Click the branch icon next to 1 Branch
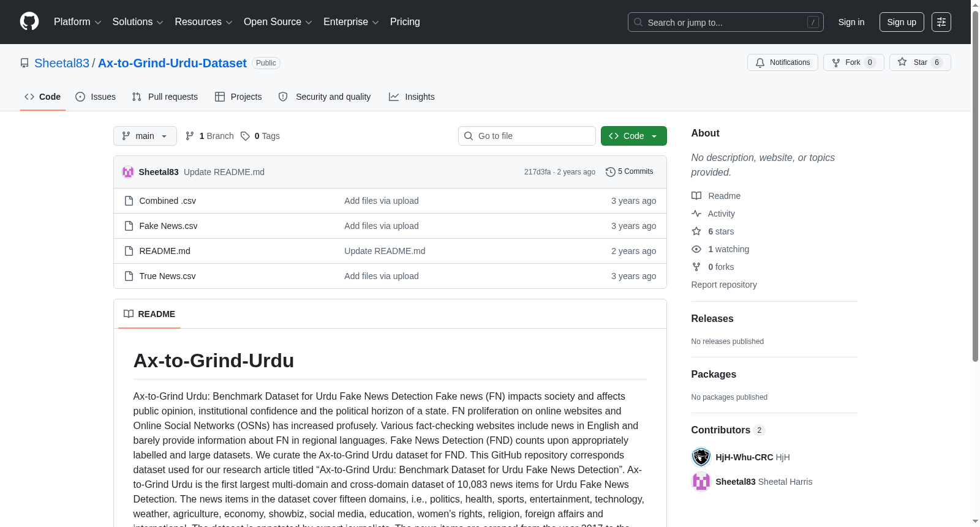Image resolution: width=980 pixels, height=527 pixels. 190,136
